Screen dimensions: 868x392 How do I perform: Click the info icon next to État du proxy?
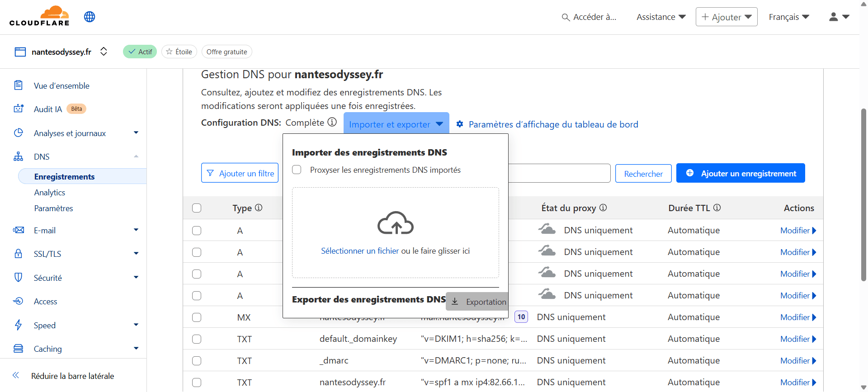tap(603, 208)
